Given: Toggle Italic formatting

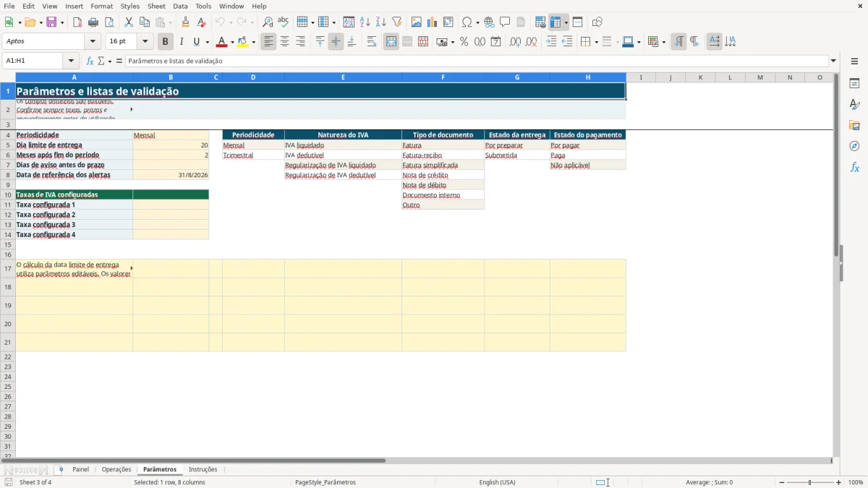Looking at the screenshot, I should [182, 42].
